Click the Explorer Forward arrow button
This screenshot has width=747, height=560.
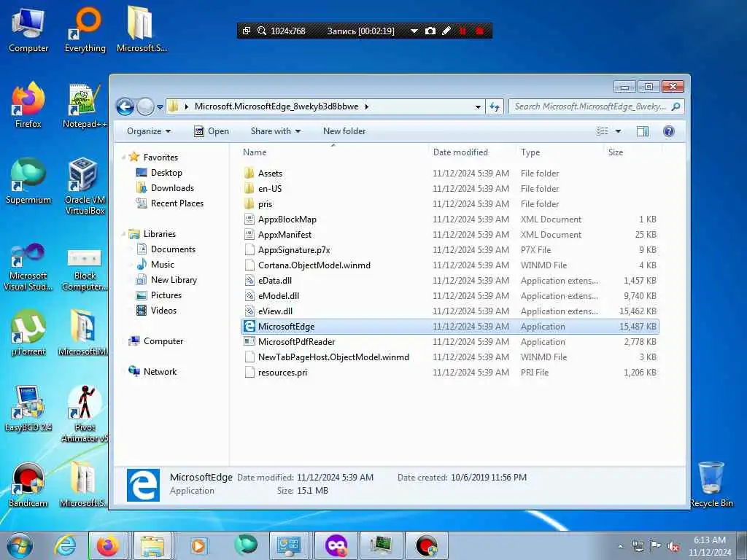click(145, 106)
